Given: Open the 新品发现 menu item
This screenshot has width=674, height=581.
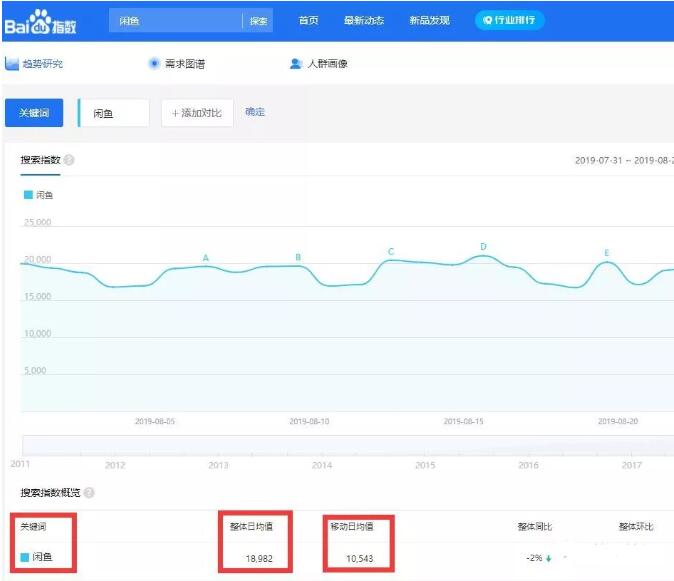Looking at the screenshot, I should pos(429,20).
